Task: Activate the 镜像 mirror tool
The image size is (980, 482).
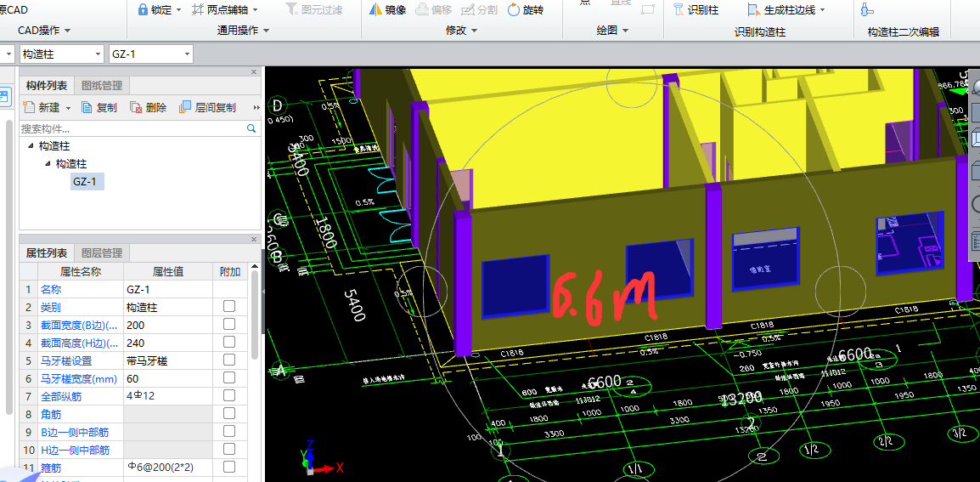Action: point(387,9)
